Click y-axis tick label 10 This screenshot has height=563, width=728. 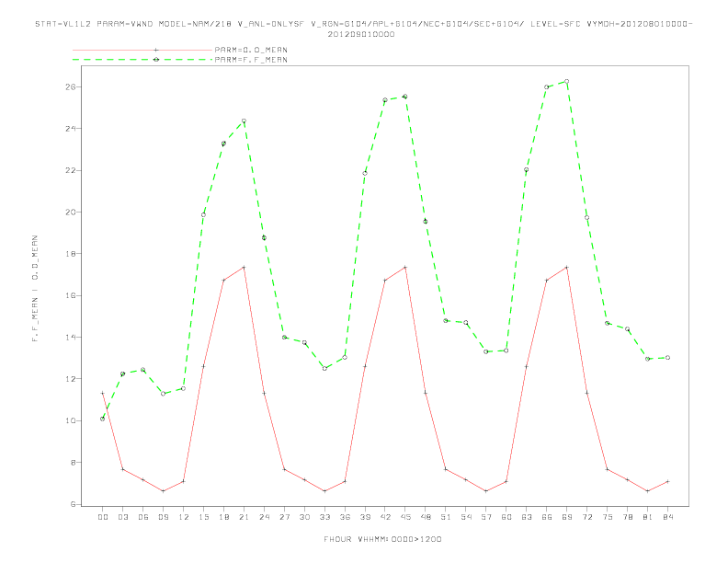point(70,420)
